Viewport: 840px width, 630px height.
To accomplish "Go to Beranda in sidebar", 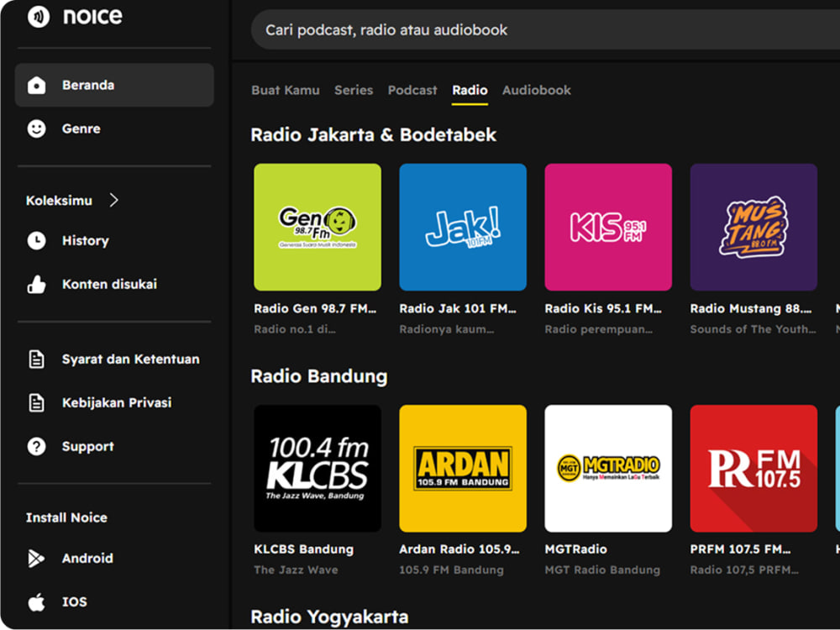I will pyautogui.click(x=114, y=85).
